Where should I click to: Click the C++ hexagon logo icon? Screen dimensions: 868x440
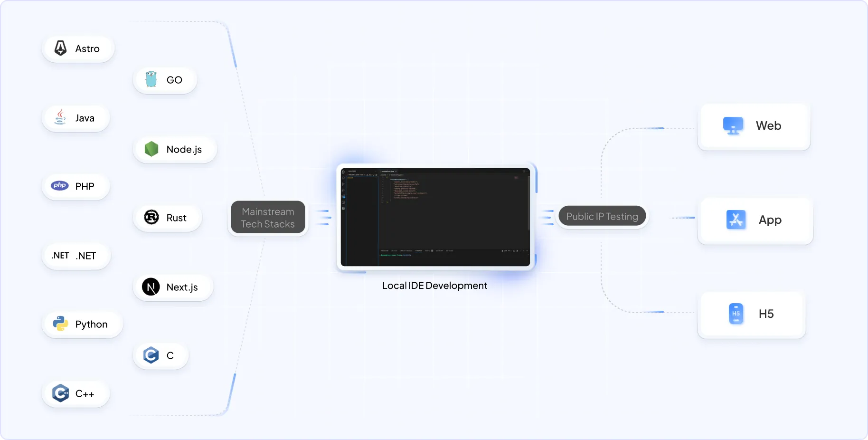tap(60, 393)
